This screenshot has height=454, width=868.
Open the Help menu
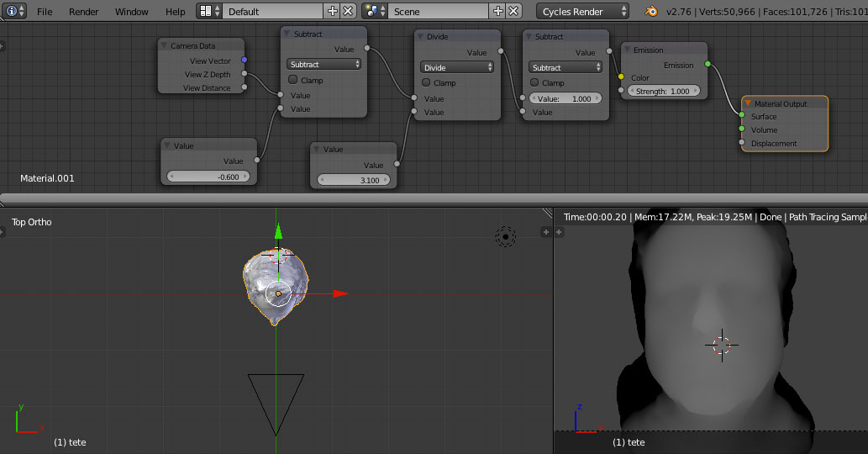tap(175, 12)
